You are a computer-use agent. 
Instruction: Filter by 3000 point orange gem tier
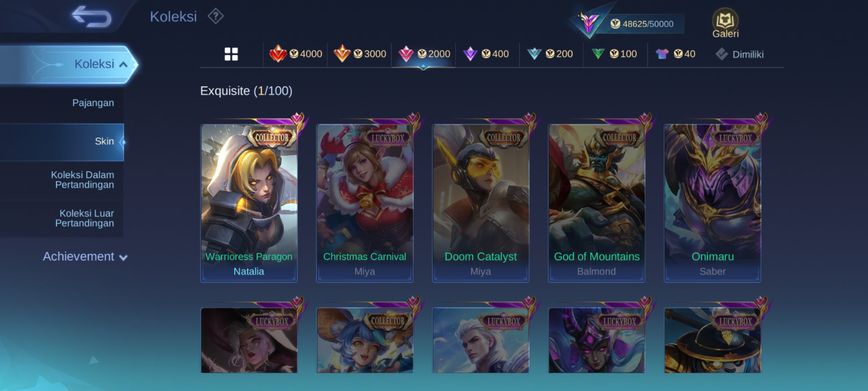pos(359,54)
